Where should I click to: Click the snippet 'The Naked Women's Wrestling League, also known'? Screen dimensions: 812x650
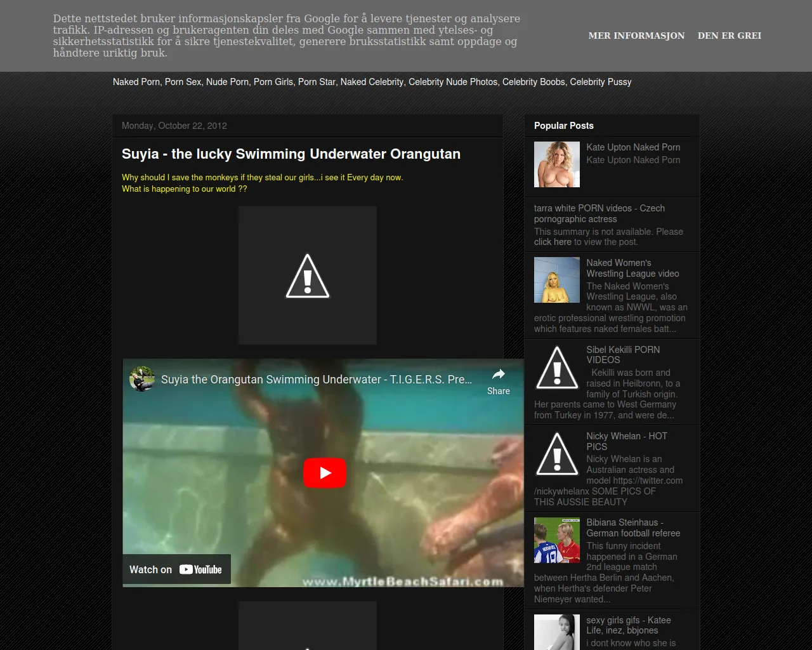[611, 307]
